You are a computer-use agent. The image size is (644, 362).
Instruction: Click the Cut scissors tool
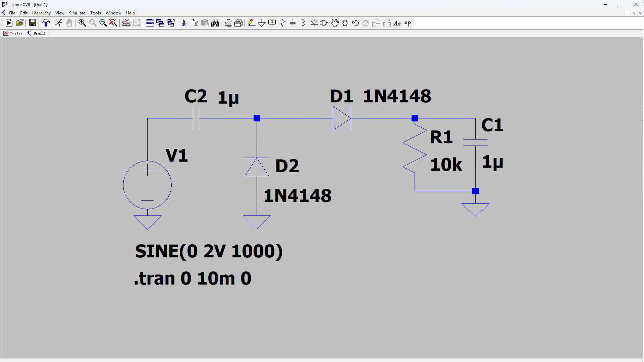tap(184, 23)
